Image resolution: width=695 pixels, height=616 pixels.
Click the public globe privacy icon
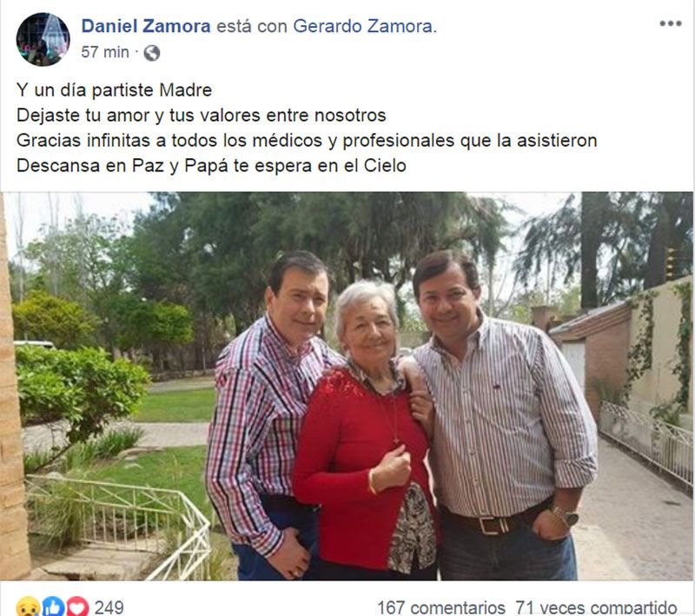coord(151,53)
